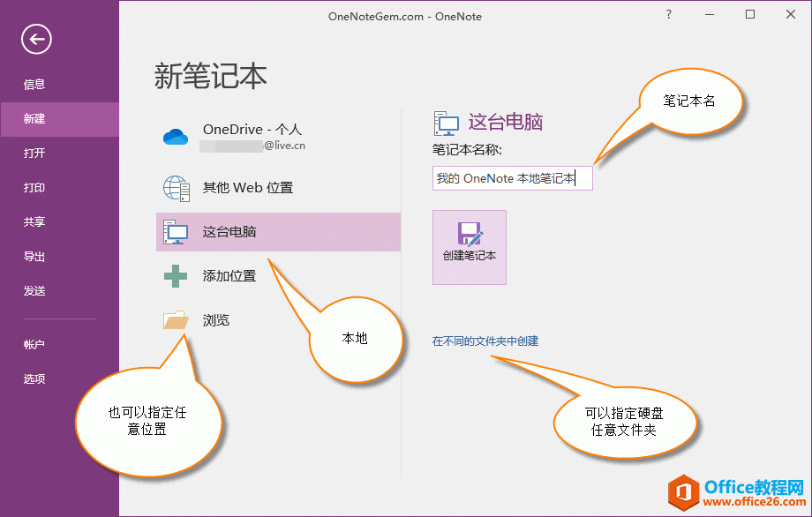The width and height of the screenshot is (812, 517).
Task: Open Help using the question mark icon
Action: [669, 15]
